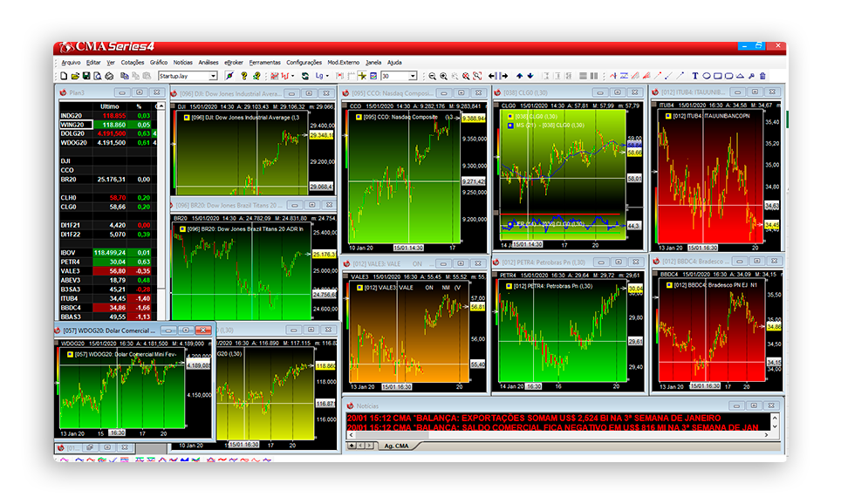Open a file using the folder icon
The width and height of the screenshot is (841, 504).
(75, 76)
